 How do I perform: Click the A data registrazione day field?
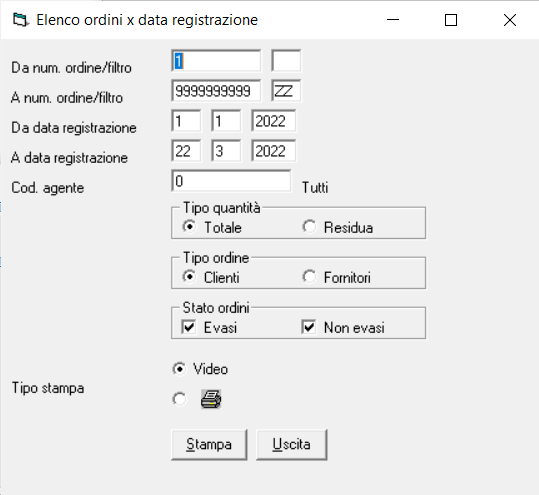pos(186,151)
